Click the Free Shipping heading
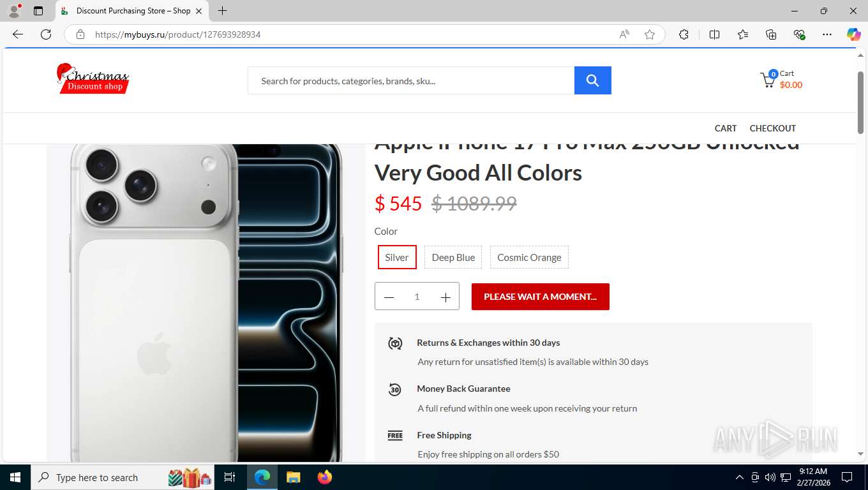The width and height of the screenshot is (868, 490). click(444, 435)
